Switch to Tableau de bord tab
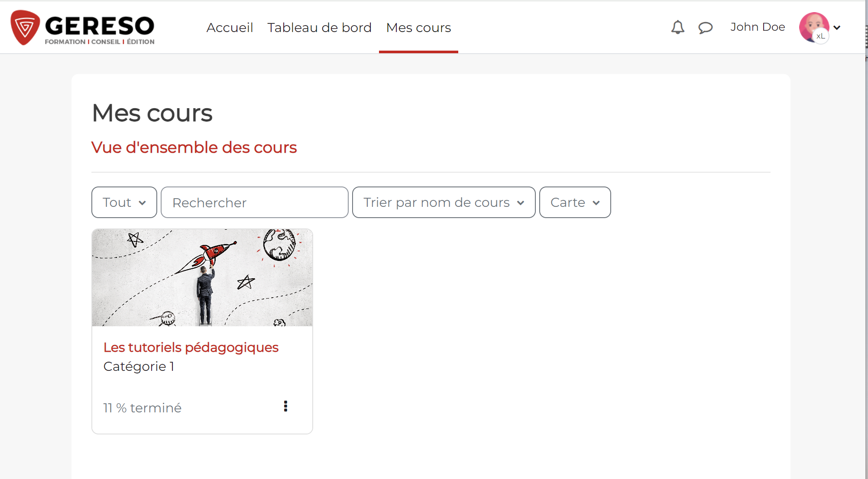Screen dimensions: 868x479 tap(319, 27)
